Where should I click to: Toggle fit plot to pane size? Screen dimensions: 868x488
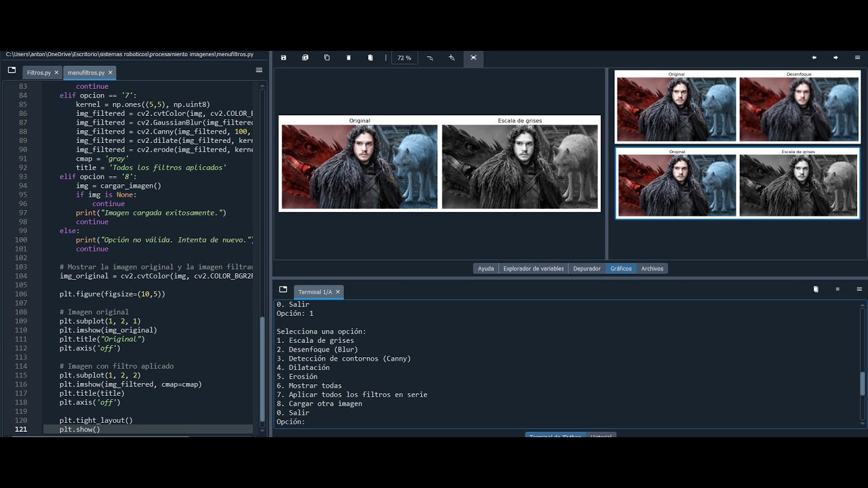click(x=473, y=58)
